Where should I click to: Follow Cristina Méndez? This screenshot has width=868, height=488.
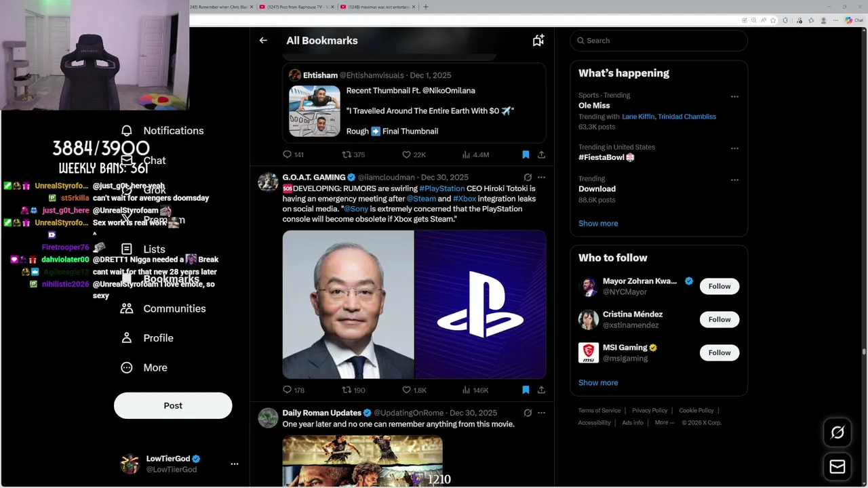(719, 319)
